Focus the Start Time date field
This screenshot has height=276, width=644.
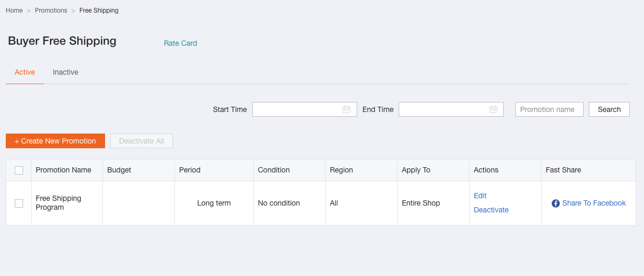click(305, 109)
